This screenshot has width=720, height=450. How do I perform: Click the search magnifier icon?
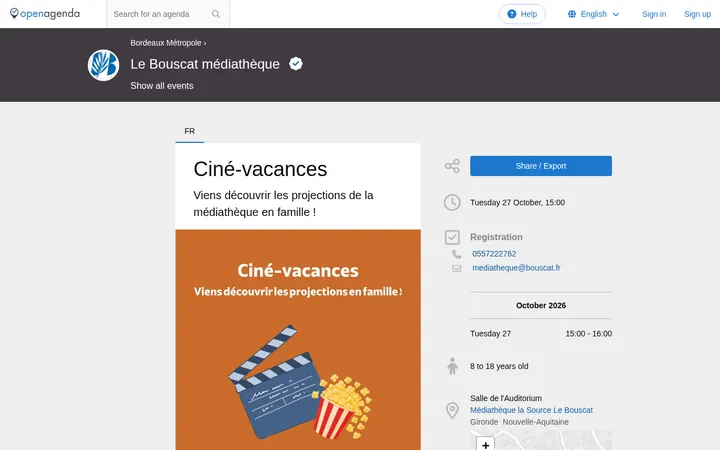pyautogui.click(x=216, y=14)
